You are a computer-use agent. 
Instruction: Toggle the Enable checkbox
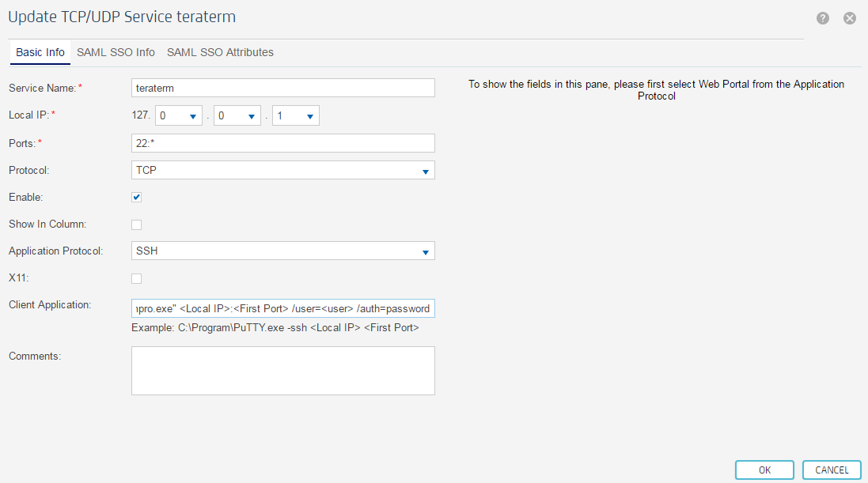click(137, 197)
